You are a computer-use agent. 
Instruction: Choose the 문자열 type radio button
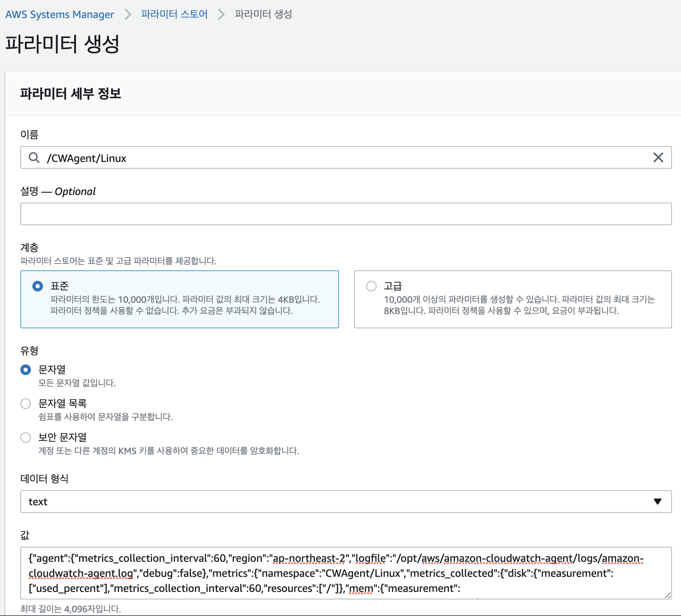26,370
